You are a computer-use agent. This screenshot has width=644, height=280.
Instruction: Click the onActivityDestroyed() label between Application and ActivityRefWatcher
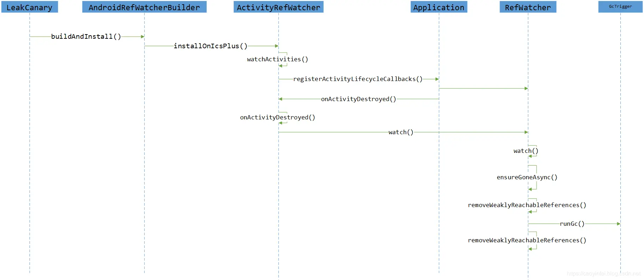pyautogui.click(x=358, y=99)
